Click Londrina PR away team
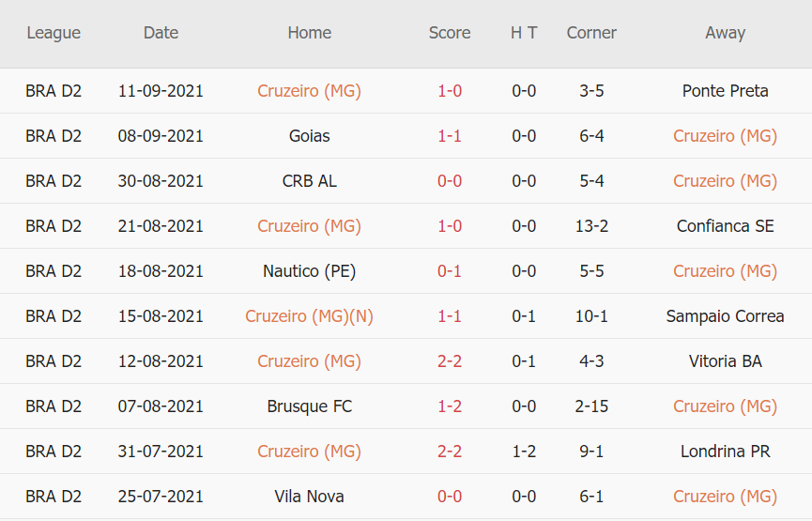 click(725, 452)
